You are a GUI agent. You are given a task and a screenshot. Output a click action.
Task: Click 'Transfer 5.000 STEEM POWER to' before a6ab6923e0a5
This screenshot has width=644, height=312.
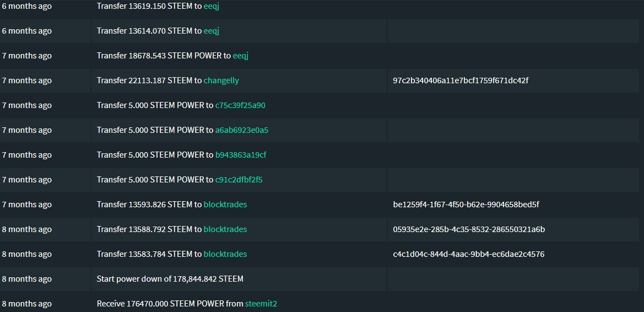pyautogui.click(x=155, y=130)
